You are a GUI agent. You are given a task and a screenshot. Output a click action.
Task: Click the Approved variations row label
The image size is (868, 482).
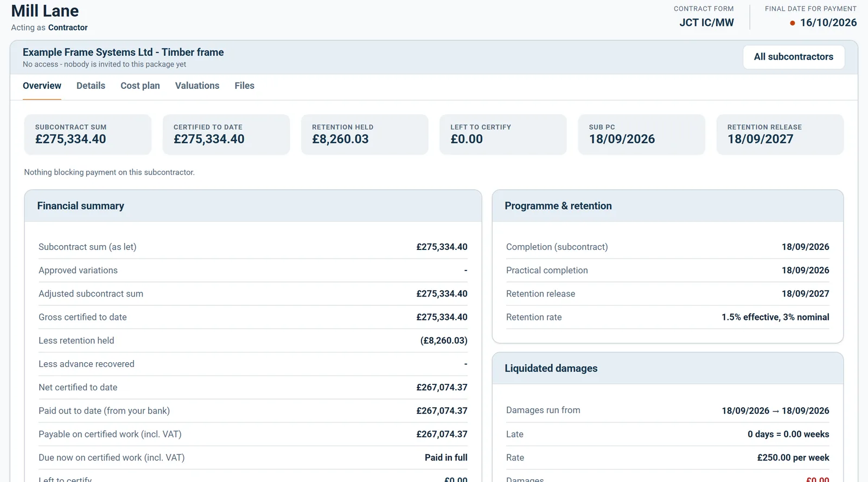tap(78, 271)
